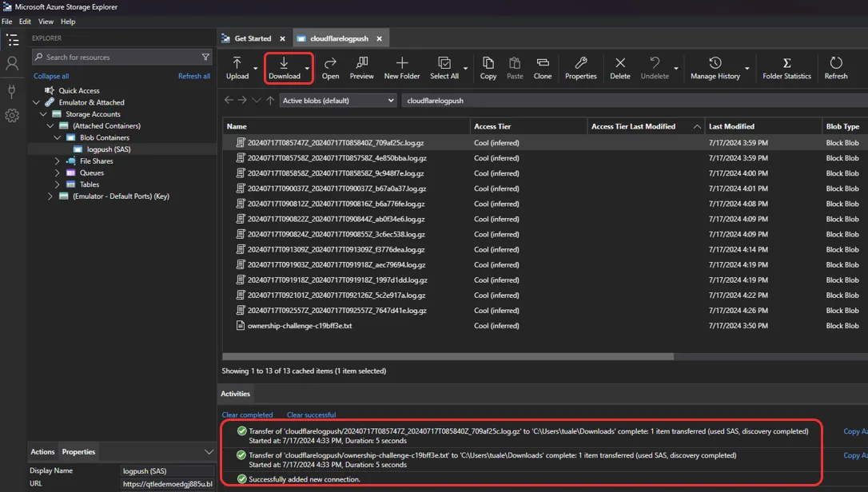Select ownership-challenge-c19bff3e.txt blob

[x=300, y=326]
